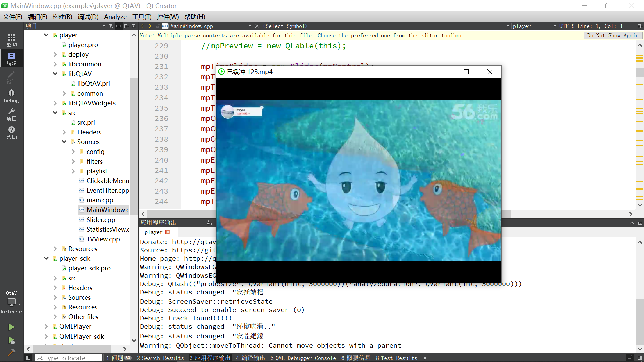
Task: Start debugging with the play-bug button
Action: pos(11,341)
